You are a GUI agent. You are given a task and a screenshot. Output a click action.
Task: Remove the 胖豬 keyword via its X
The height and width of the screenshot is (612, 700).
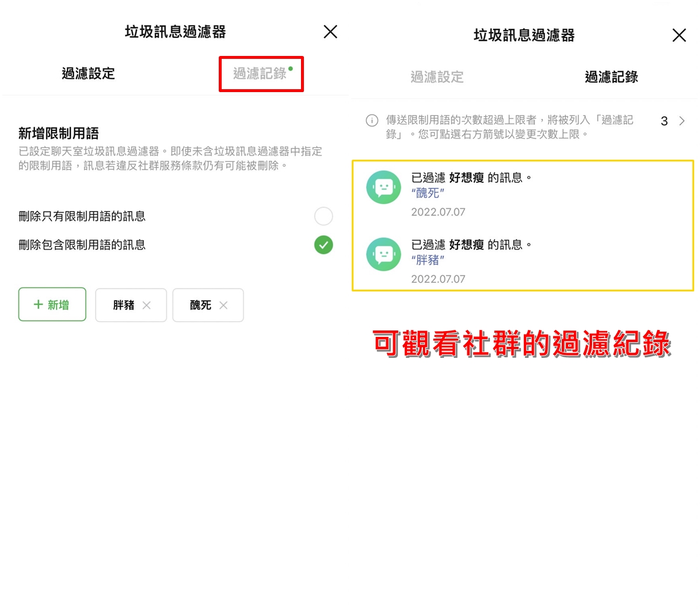(x=146, y=305)
